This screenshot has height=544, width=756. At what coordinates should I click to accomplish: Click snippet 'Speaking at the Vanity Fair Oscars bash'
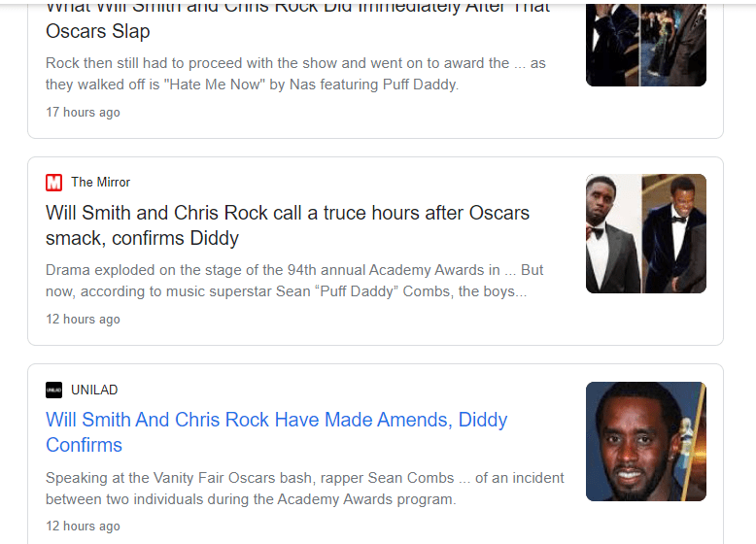pos(304,489)
